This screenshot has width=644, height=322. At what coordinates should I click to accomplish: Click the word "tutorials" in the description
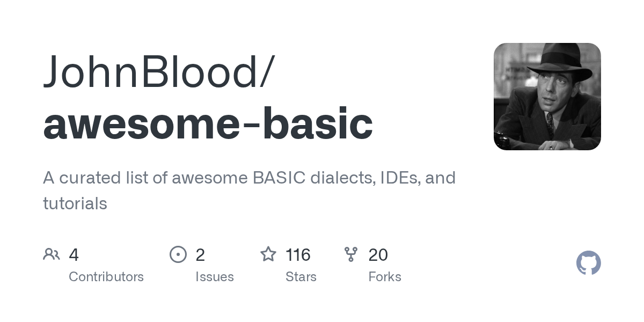click(x=75, y=203)
